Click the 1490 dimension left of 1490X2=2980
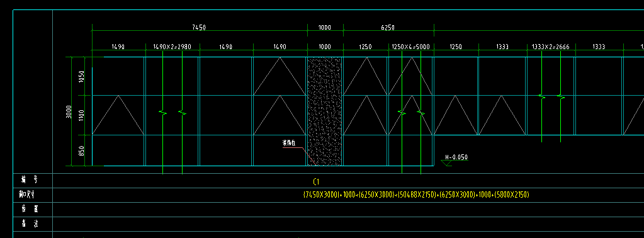The width and height of the screenshot is (644, 238). click(x=118, y=47)
